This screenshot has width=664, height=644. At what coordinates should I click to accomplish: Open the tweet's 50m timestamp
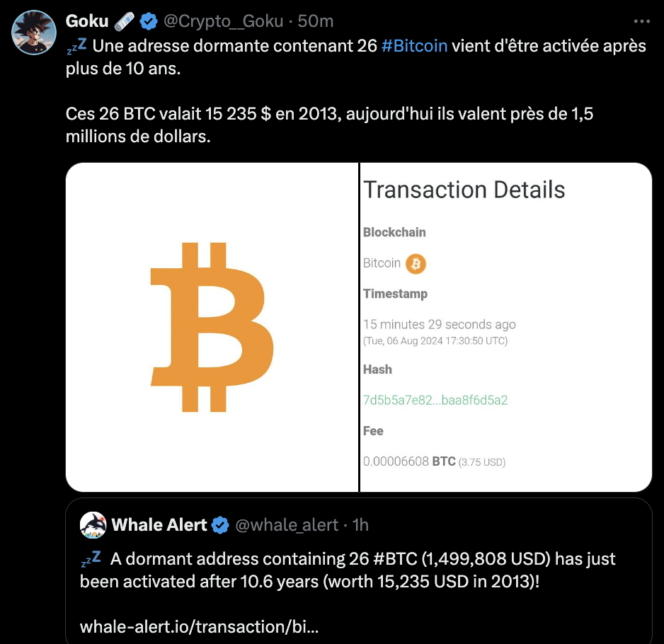[x=316, y=22]
